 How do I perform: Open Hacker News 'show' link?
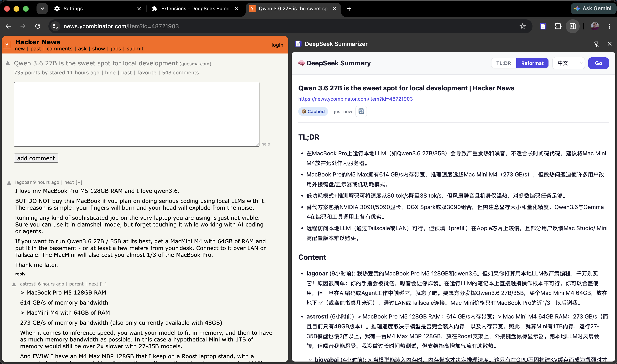click(x=99, y=49)
